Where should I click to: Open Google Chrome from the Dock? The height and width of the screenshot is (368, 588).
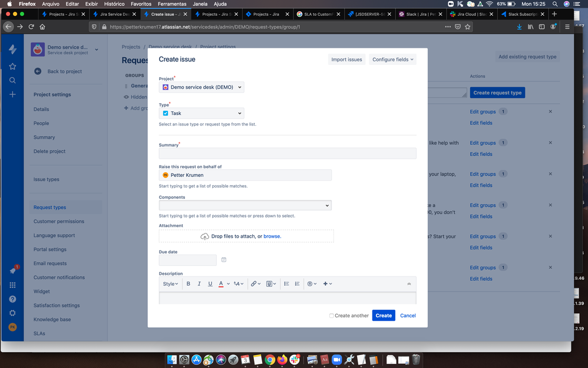point(270,360)
